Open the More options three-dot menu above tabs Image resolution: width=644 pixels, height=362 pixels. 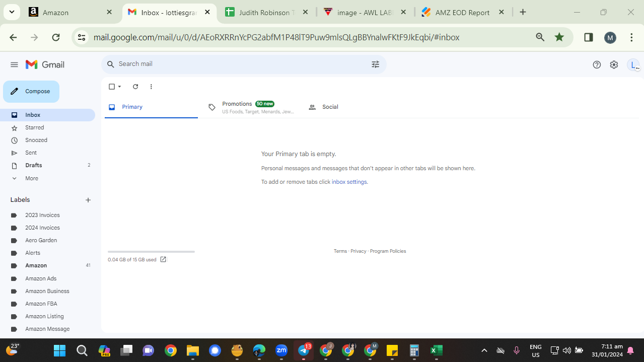click(x=151, y=87)
